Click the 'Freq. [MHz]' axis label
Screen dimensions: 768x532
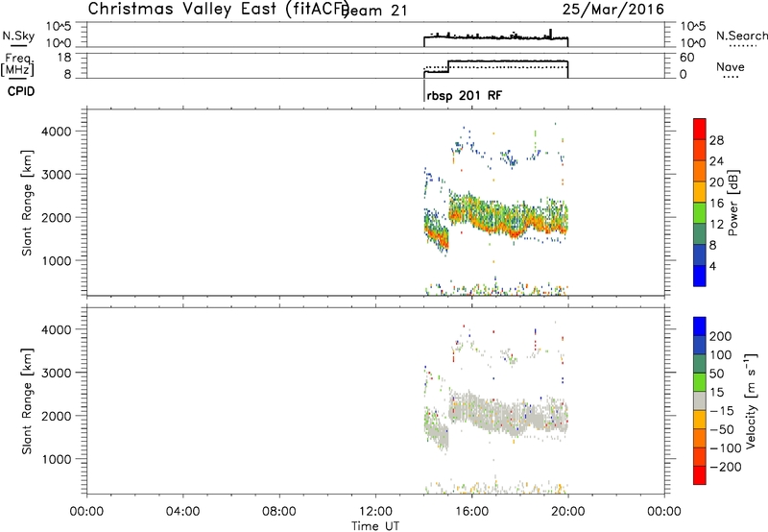18,64
